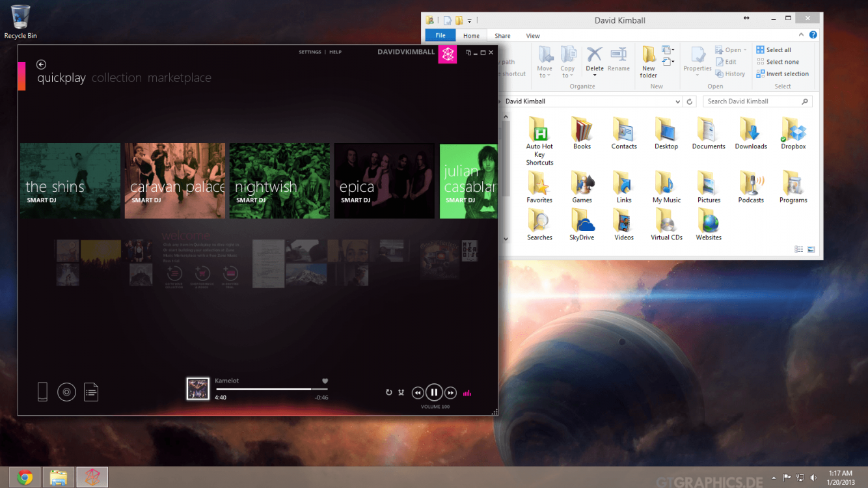Screen dimensions: 868x488
Task: Open the Zune disc icon
Action: click(66, 392)
